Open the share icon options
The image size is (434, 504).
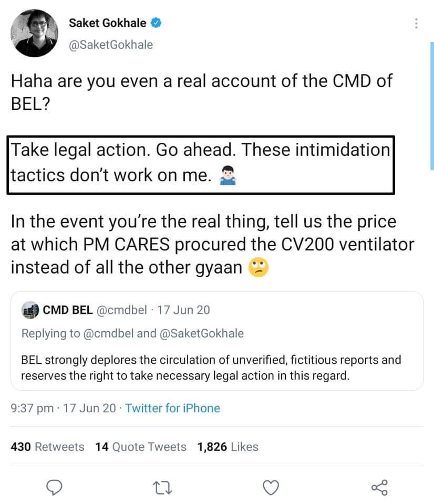tap(379, 488)
